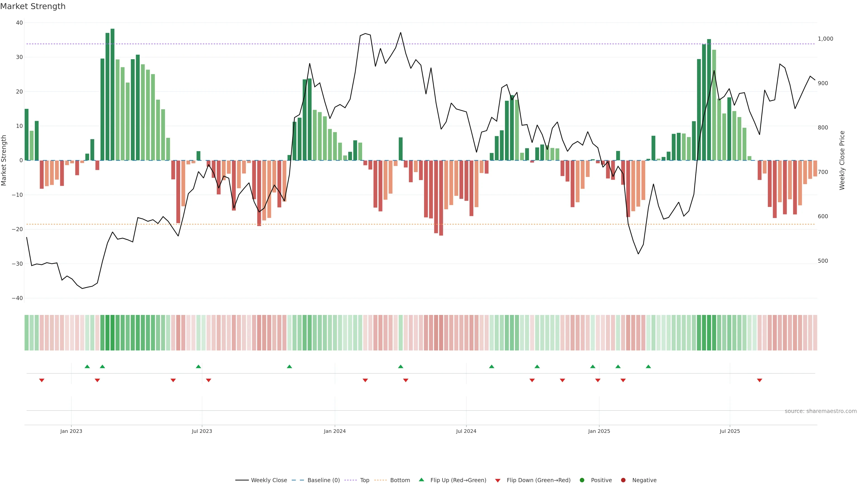Image resolution: width=868 pixels, height=488 pixels.
Task: Click the source: sharemaestro.com text
Action: click(821, 411)
